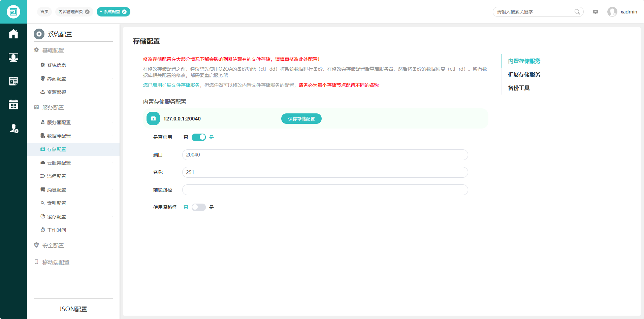Open the user-with-gear icon in dark sidebar
The width and height of the screenshot is (644, 319).
[x=13, y=128]
